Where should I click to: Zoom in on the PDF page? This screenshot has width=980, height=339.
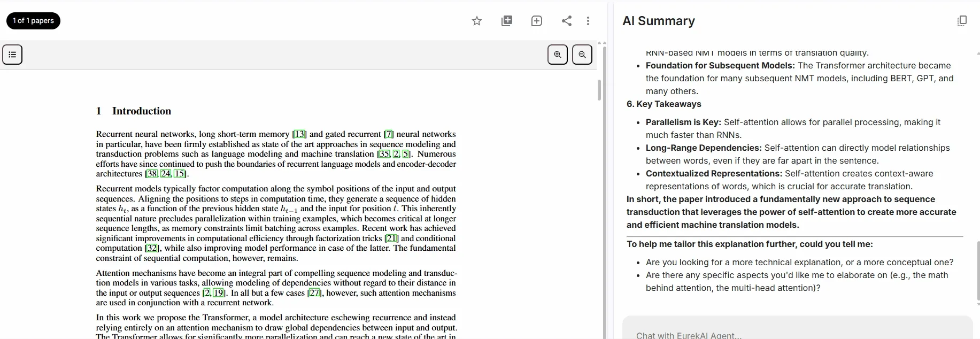(558, 55)
